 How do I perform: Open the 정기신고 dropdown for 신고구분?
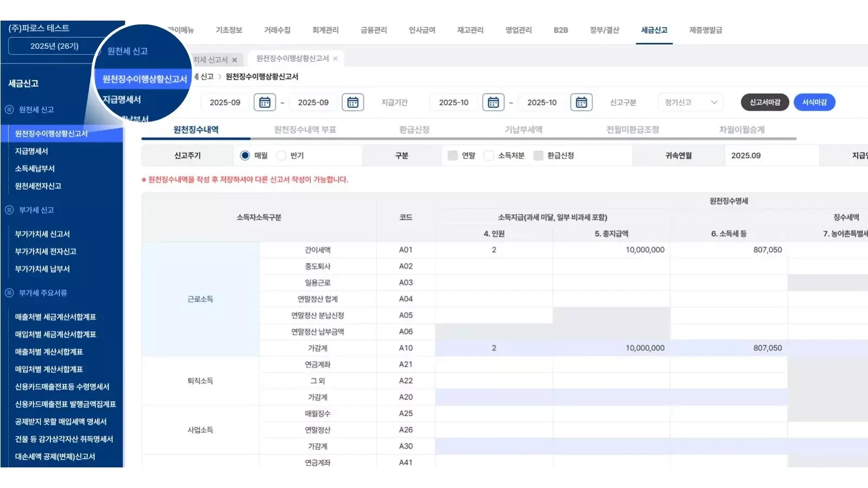(690, 102)
